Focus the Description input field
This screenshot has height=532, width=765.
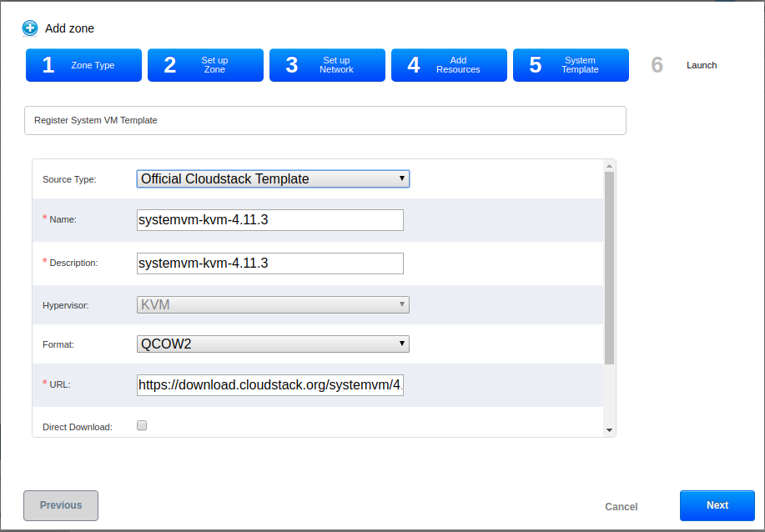click(x=269, y=263)
